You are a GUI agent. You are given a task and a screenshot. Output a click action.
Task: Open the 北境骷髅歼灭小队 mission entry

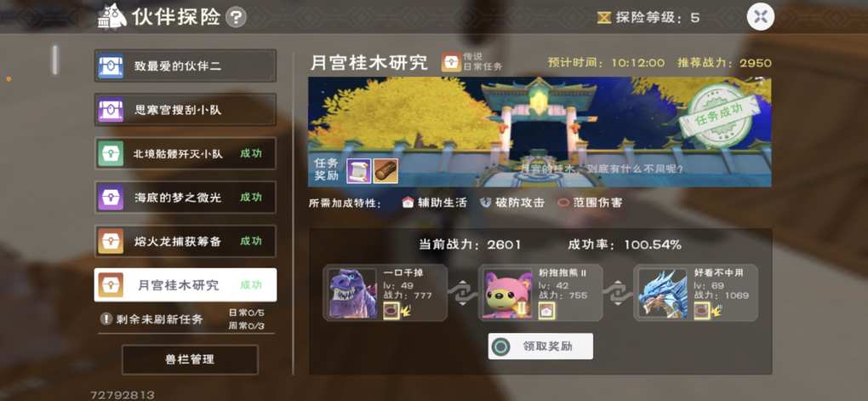click(185, 153)
